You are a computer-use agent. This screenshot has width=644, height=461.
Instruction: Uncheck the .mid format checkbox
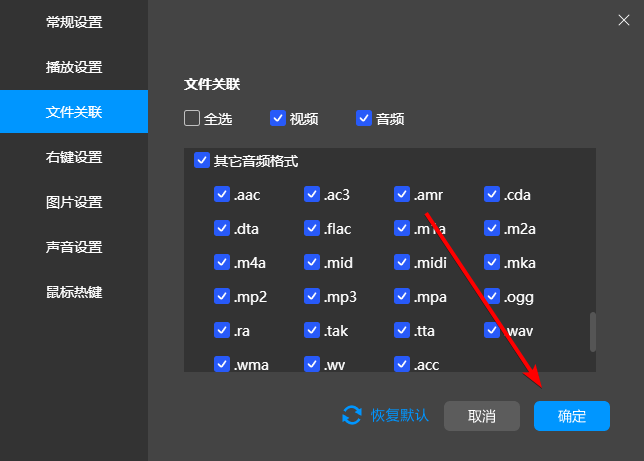point(312,263)
